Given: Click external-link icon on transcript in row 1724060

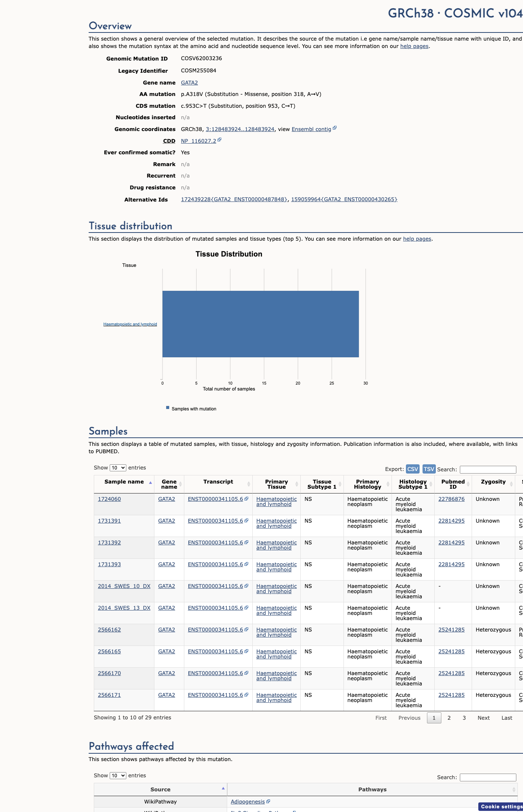Looking at the screenshot, I should click(x=246, y=499).
